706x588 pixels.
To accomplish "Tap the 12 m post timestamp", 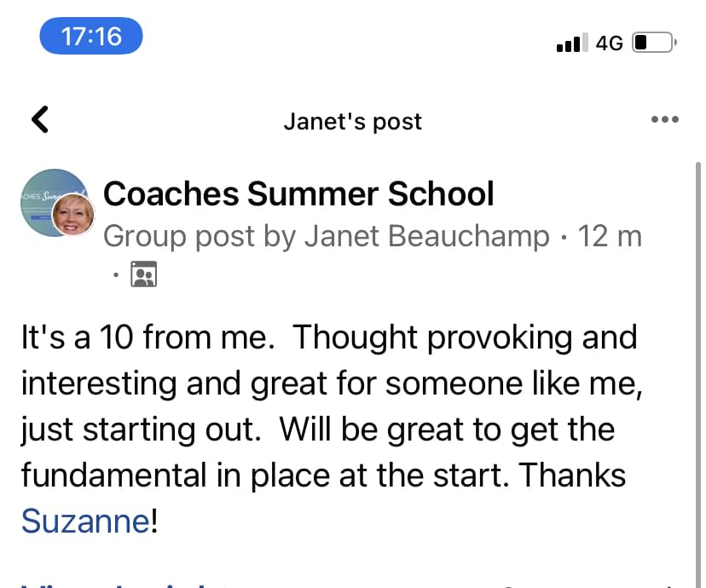I will [x=610, y=236].
